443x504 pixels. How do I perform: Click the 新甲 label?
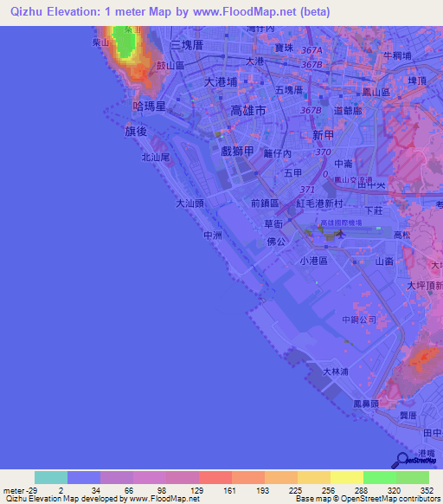click(x=324, y=135)
